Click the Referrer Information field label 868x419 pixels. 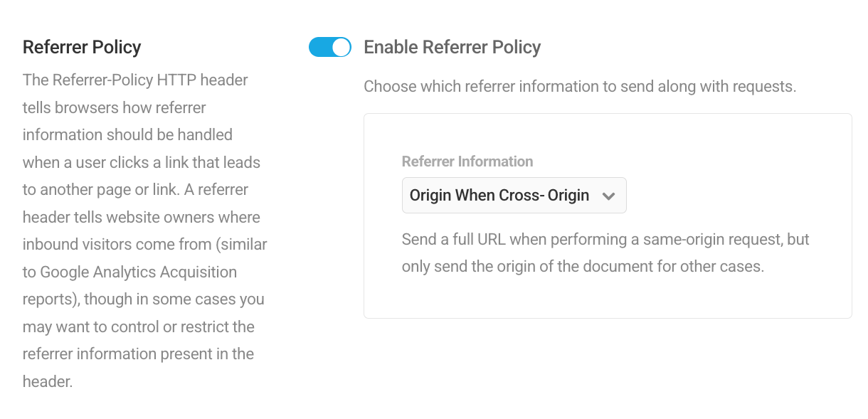[467, 161]
